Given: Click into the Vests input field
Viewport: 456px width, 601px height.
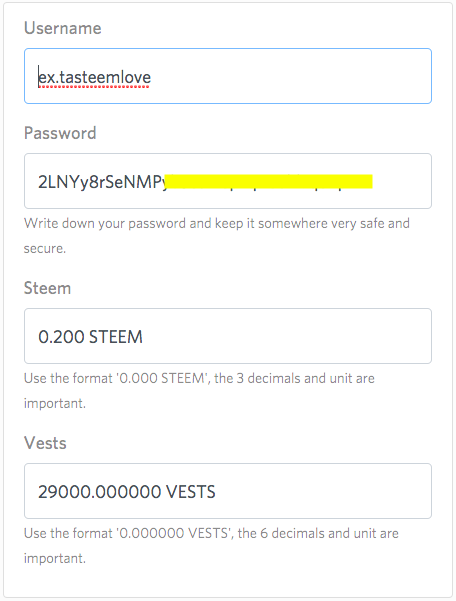Looking at the screenshot, I should (228, 491).
